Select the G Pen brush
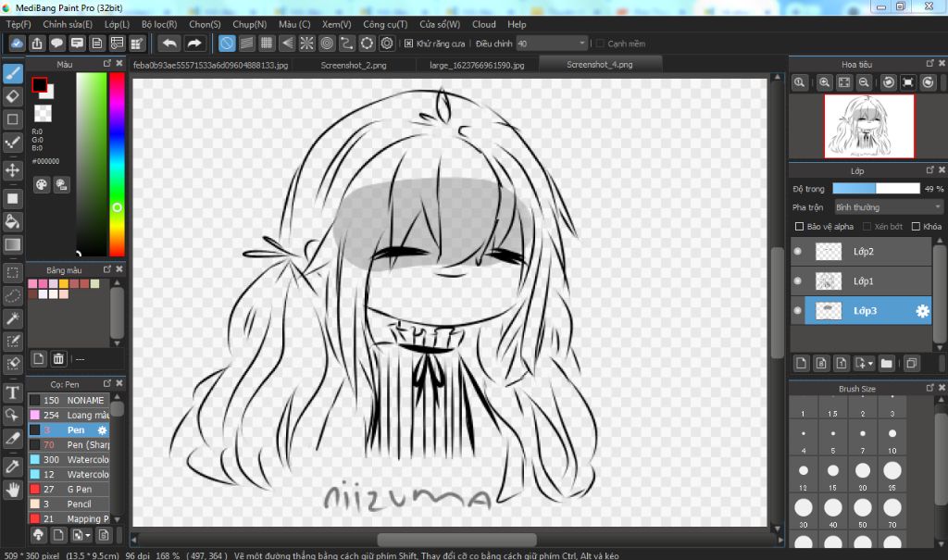 (69, 490)
